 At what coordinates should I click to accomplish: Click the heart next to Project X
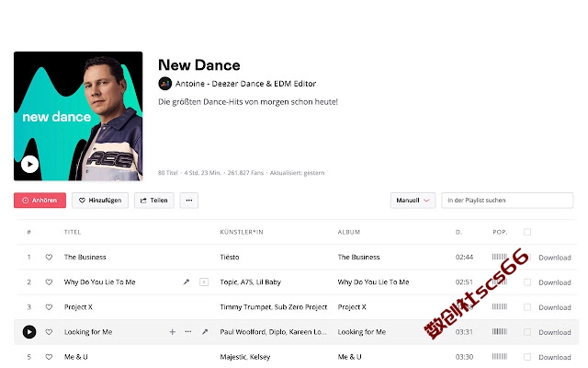[49, 307]
